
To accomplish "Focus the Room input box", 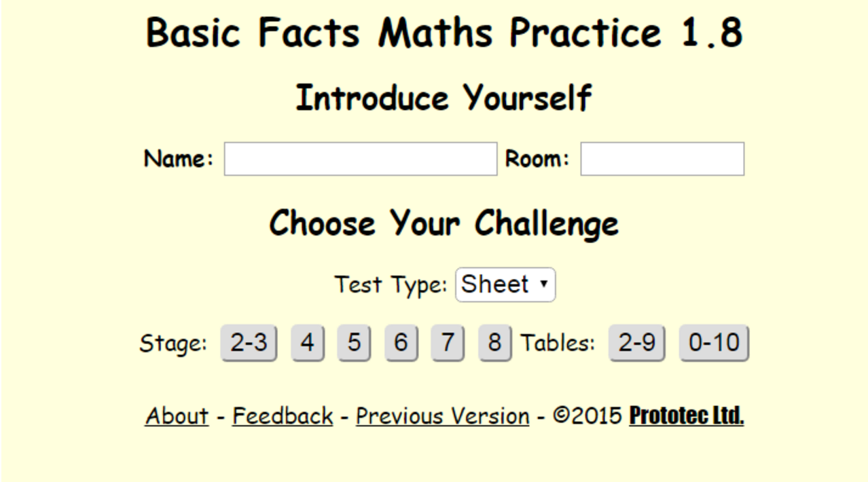I will [x=662, y=159].
